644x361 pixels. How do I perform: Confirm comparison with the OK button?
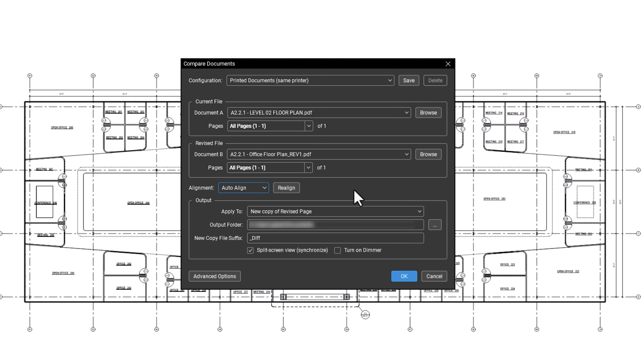coord(404,276)
